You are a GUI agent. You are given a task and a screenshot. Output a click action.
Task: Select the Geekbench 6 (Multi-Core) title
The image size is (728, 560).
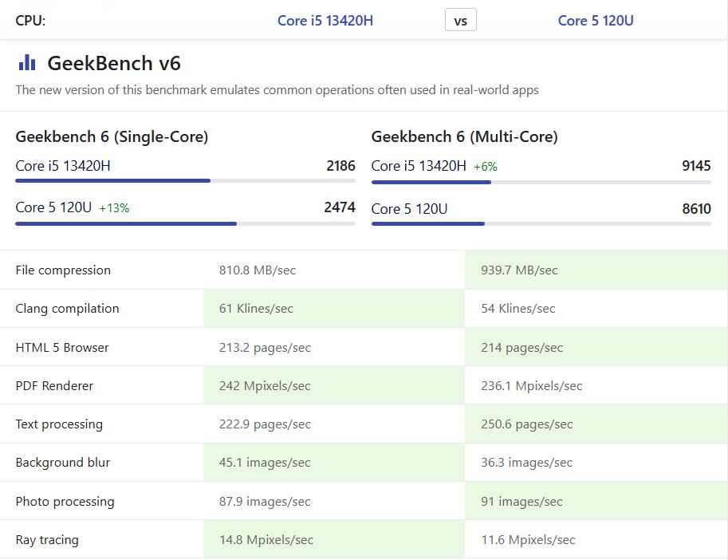[464, 136]
